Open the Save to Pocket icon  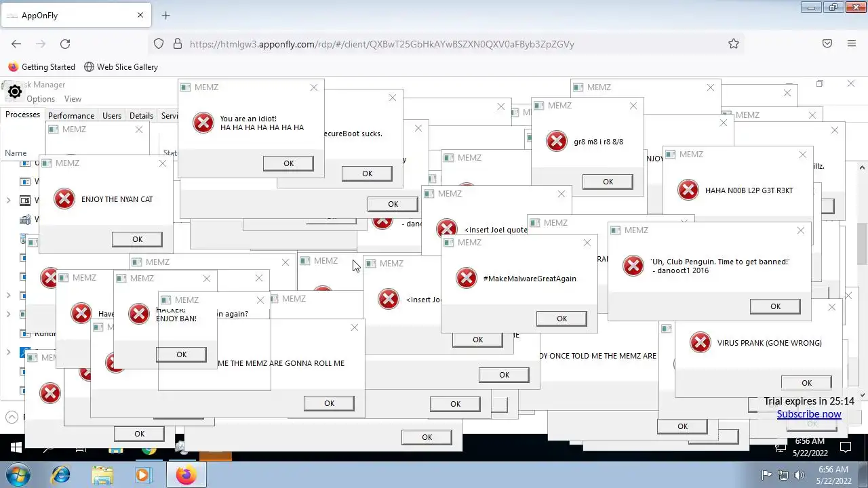(827, 43)
